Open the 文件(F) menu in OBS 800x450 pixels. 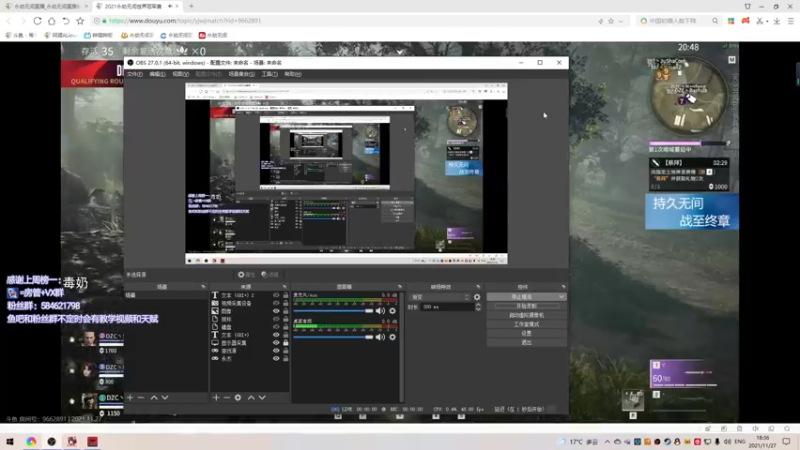click(x=135, y=74)
